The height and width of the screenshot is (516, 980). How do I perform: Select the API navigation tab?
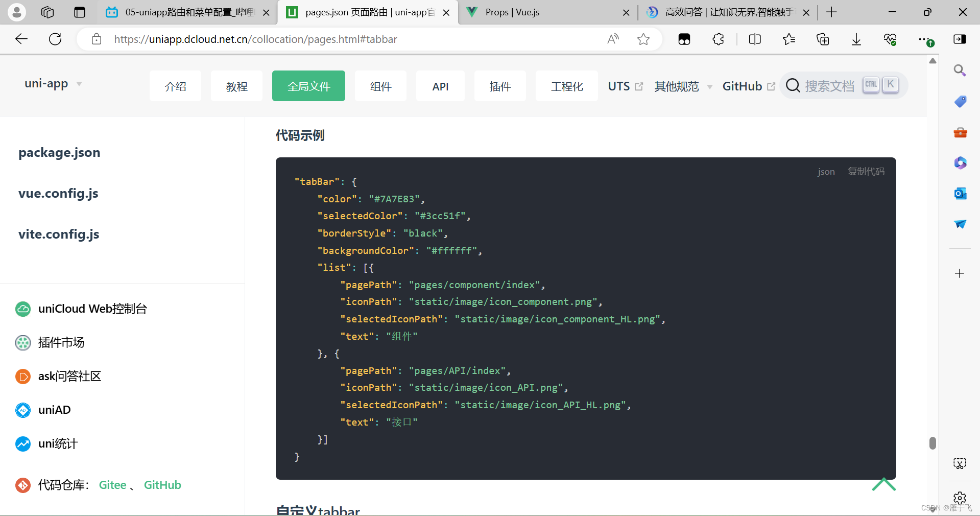tap(440, 86)
